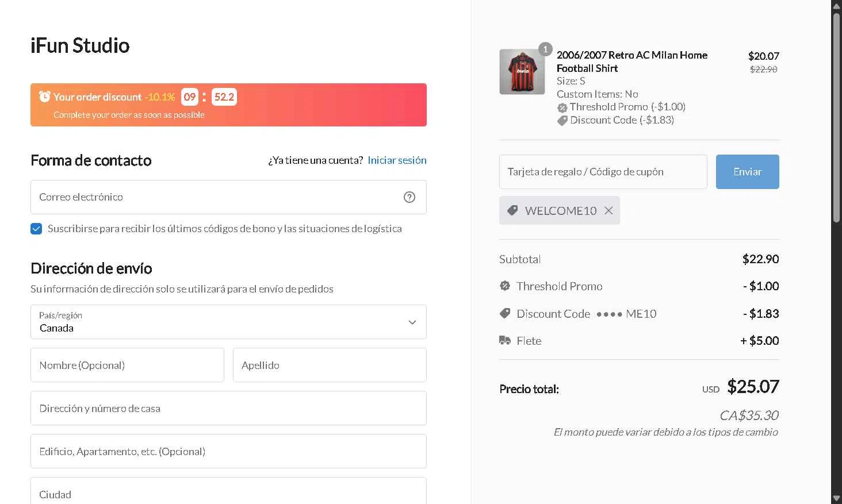This screenshot has height=504, width=842.
Task: Click the Size: S product detail
Action: [x=571, y=81]
